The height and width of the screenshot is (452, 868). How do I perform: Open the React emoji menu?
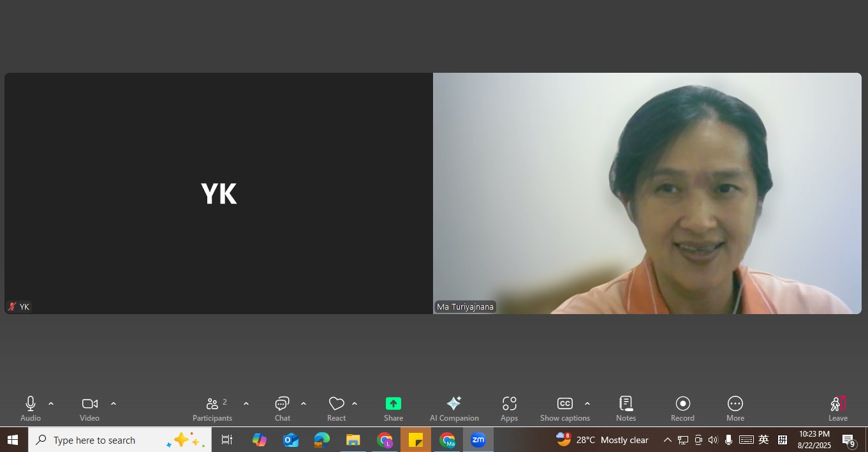(x=336, y=409)
